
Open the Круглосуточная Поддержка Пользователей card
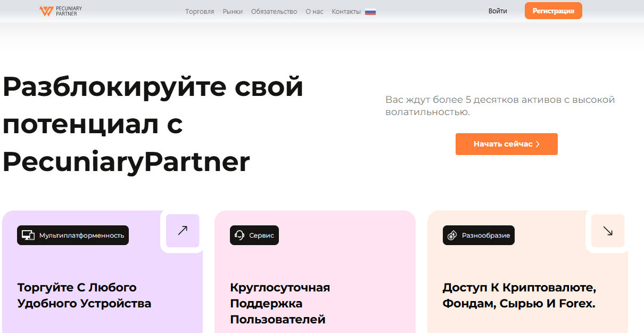tap(280, 304)
